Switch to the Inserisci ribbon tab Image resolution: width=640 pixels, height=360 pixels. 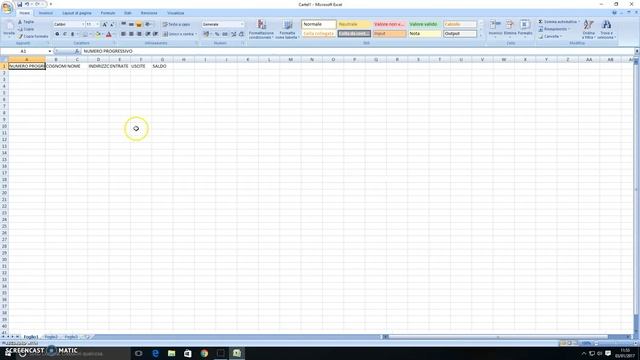[x=46, y=13]
